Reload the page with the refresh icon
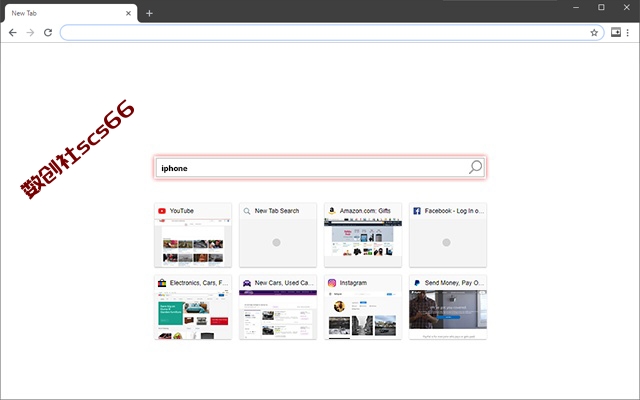Viewport: 640px width, 400px height. [x=48, y=33]
